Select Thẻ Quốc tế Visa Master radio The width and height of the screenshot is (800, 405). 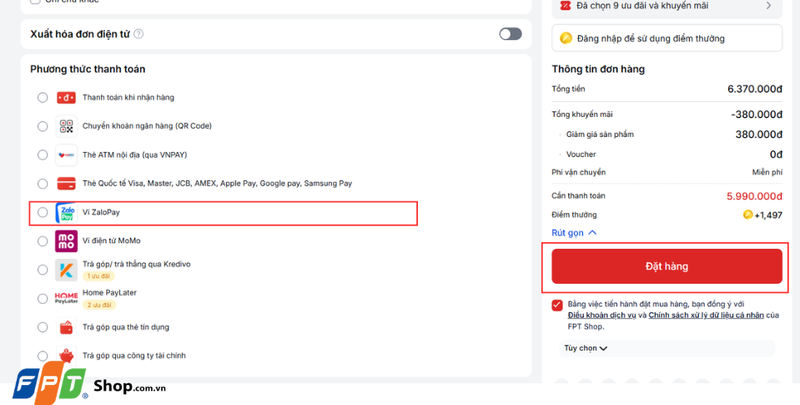click(x=43, y=184)
